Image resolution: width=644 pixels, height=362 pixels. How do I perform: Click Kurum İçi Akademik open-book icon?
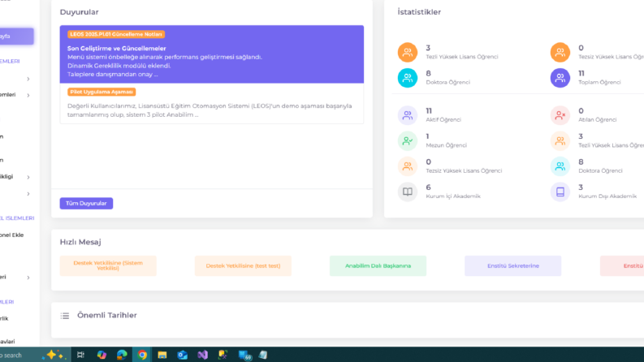[407, 192]
